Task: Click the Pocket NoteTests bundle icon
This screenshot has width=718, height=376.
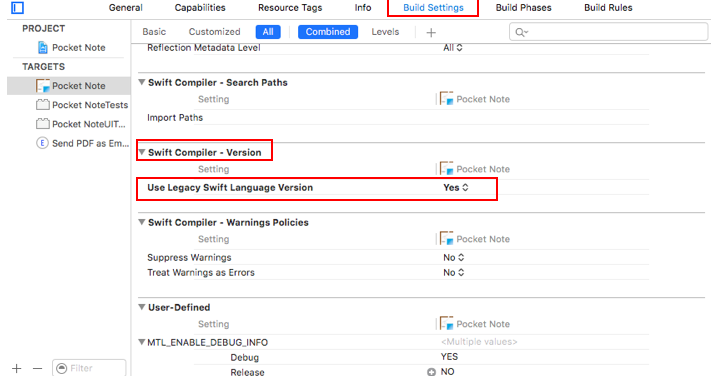Action: pyautogui.click(x=43, y=105)
